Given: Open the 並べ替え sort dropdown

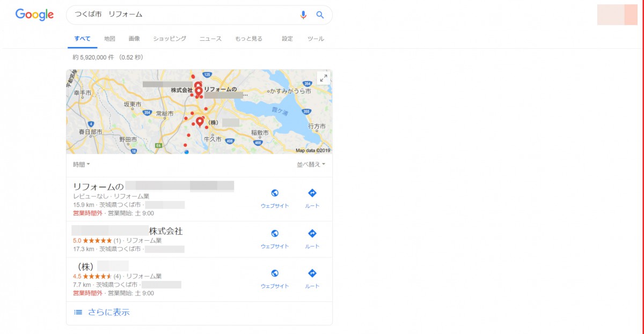Looking at the screenshot, I should (311, 165).
